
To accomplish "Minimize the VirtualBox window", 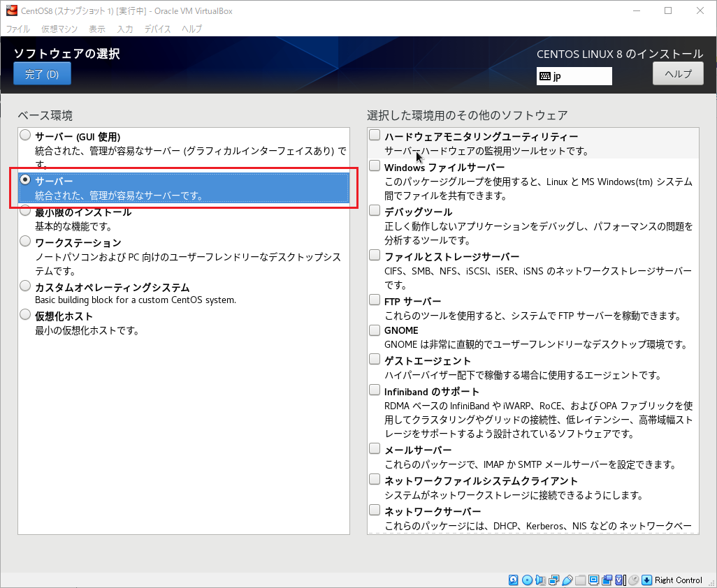I will (x=637, y=10).
